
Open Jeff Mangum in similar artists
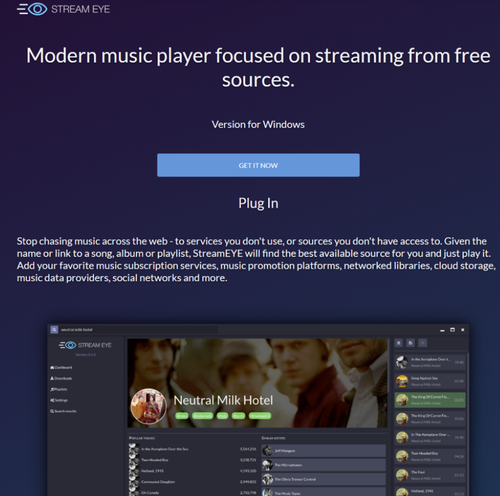click(x=323, y=451)
